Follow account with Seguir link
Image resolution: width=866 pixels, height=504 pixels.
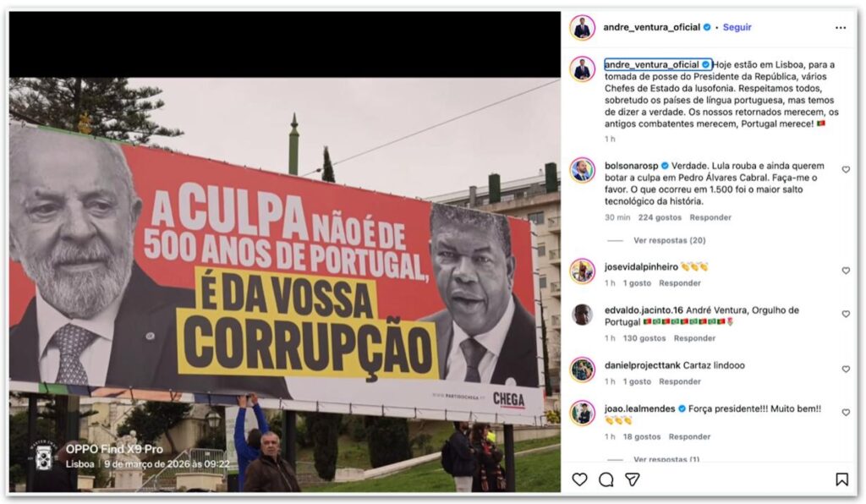coord(737,27)
